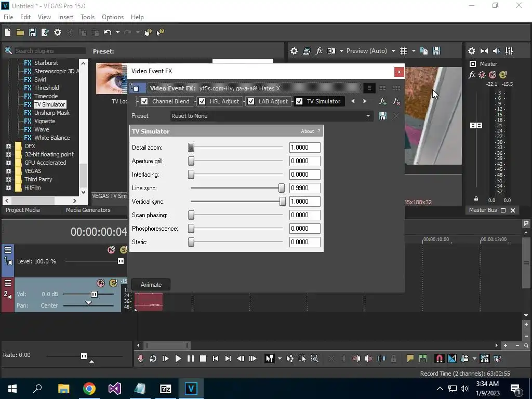
Task: Expand the OFX plug-in folder
Action: [x=8, y=146]
